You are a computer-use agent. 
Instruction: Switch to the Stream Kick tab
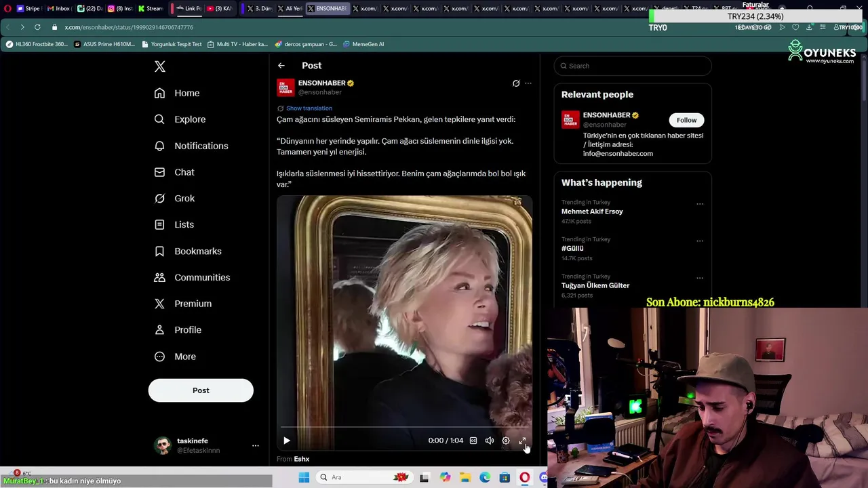pyautogui.click(x=151, y=9)
